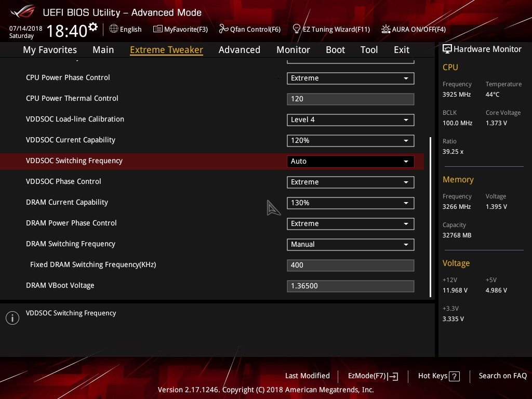Click the English language button
532x399 pixels.
point(126,29)
